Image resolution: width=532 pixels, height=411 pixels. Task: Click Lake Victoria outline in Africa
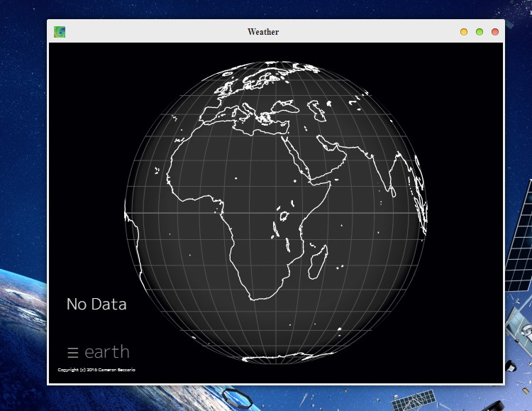point(286,214)
